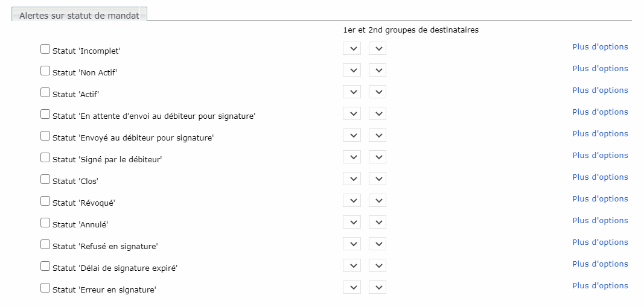Check the Statut 'Clos' checkbox
Image resolution: width=644 pixels, height=307 pixels.
coord(45,179)
